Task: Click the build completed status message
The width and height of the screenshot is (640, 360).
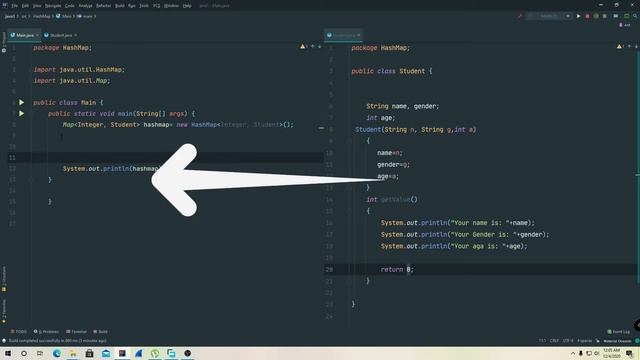Action: [57, 341]
